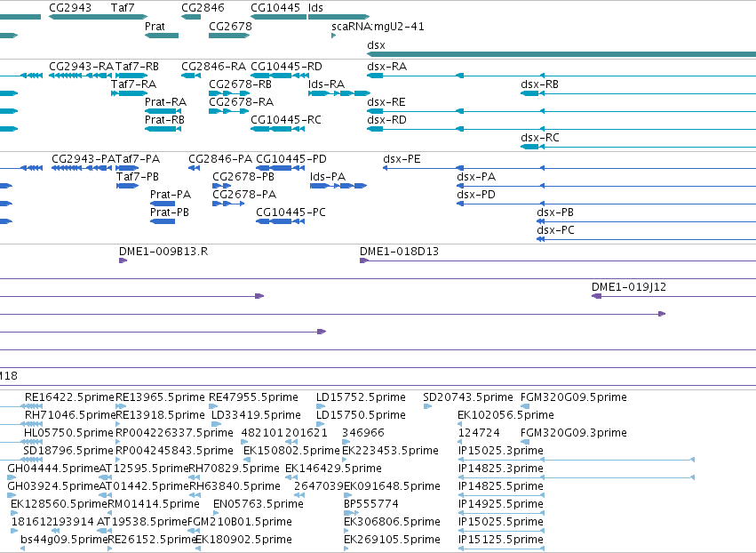
Task: Select the CG2943 gene label
Action: tap(70, 8)
